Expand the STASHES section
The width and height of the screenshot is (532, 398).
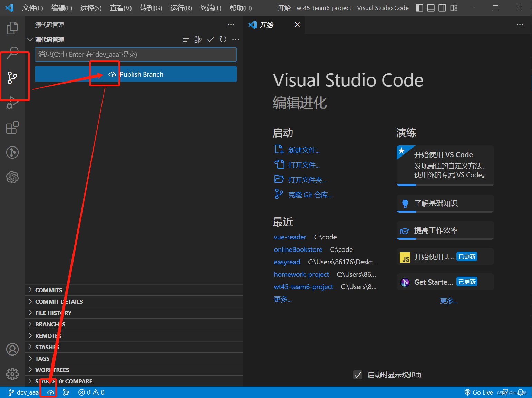click(134, 347)
